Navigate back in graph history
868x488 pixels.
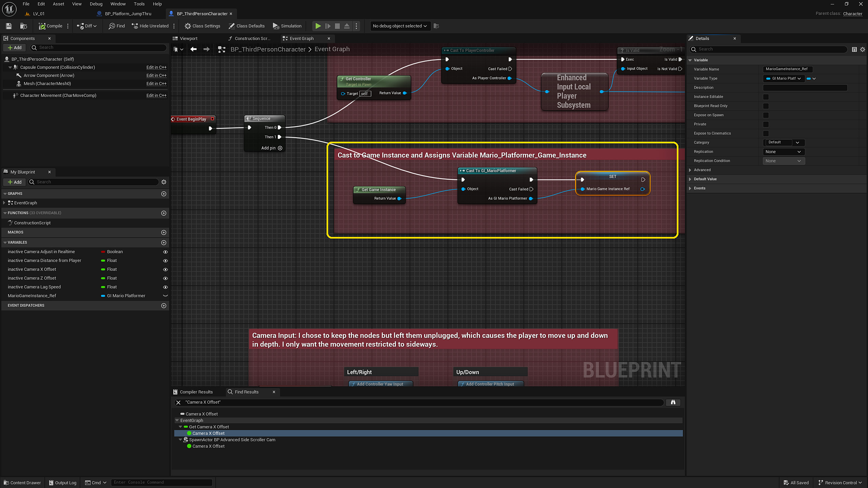[194, 49]
